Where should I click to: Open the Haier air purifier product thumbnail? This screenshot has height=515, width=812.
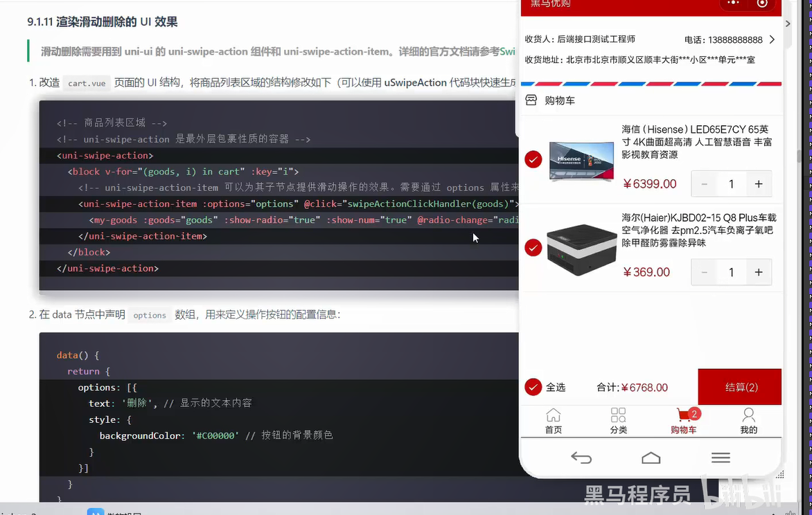coord(582,249)
